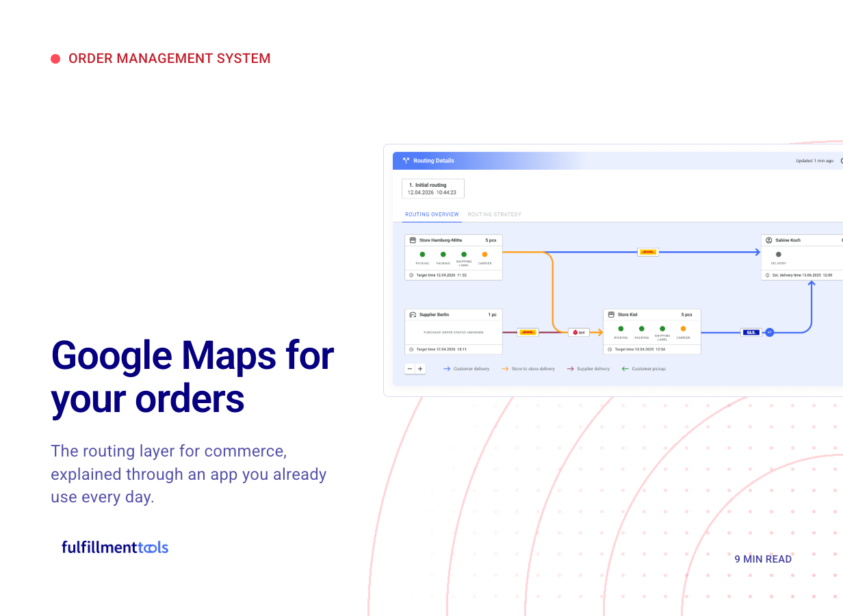
Task: Click 'Supplier Berlin' card title
Action: pos(435,315)
